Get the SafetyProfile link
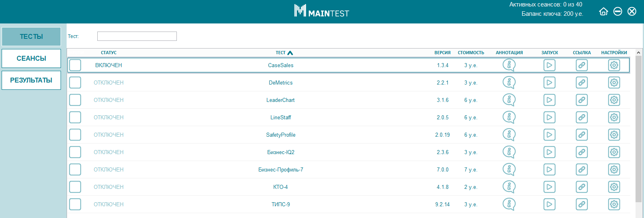Image resolution: width=644 pixels, height=218 pixels. tap(581, 135)
